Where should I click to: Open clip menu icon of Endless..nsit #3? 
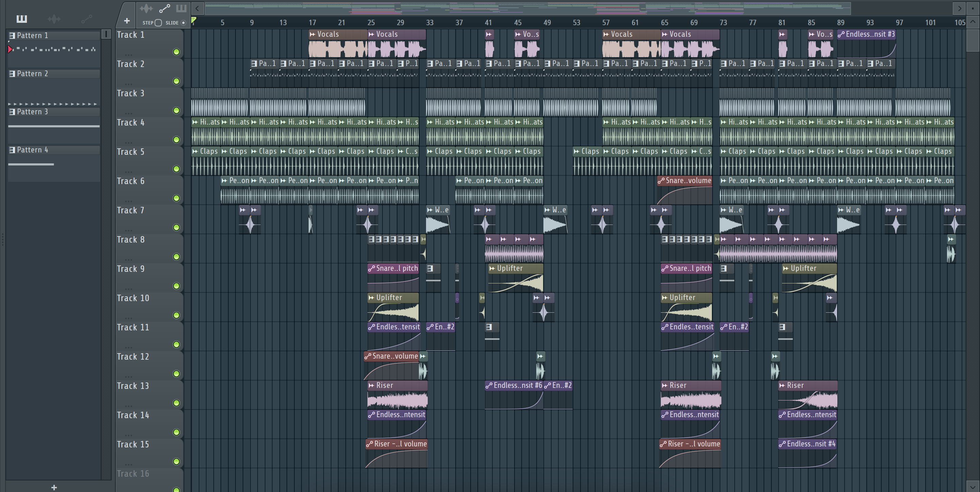(x=841, y=34)
